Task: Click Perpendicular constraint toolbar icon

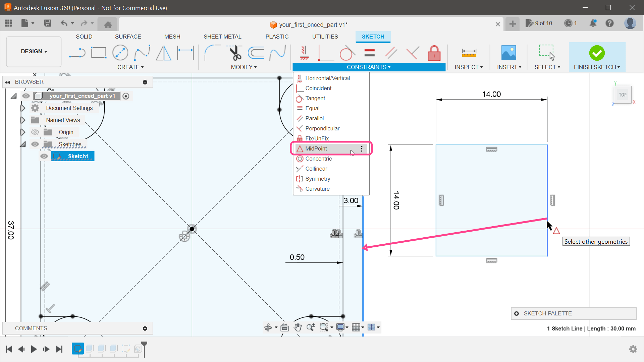Action: tap(413, 53)
